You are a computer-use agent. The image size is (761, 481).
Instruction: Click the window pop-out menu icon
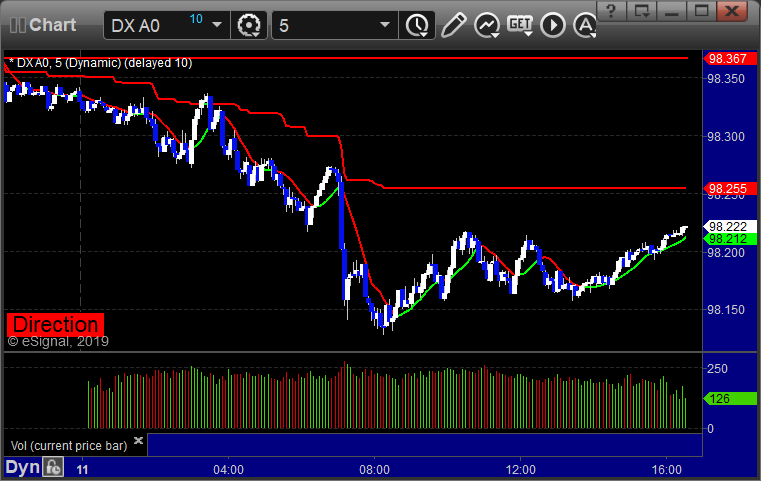click(x=642, y=11)
